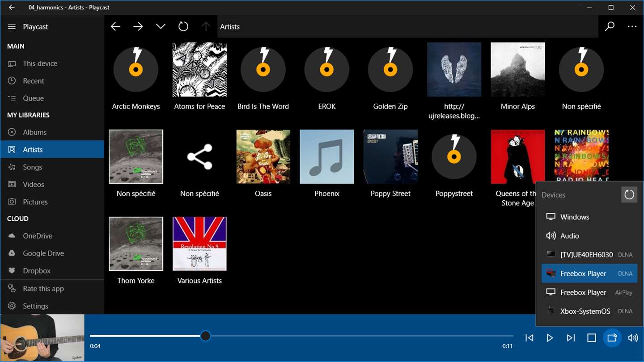Image resolution: width=644 pixels, height=362 pixels.
Task: Start playback with the play button
Action: (550, 338)
